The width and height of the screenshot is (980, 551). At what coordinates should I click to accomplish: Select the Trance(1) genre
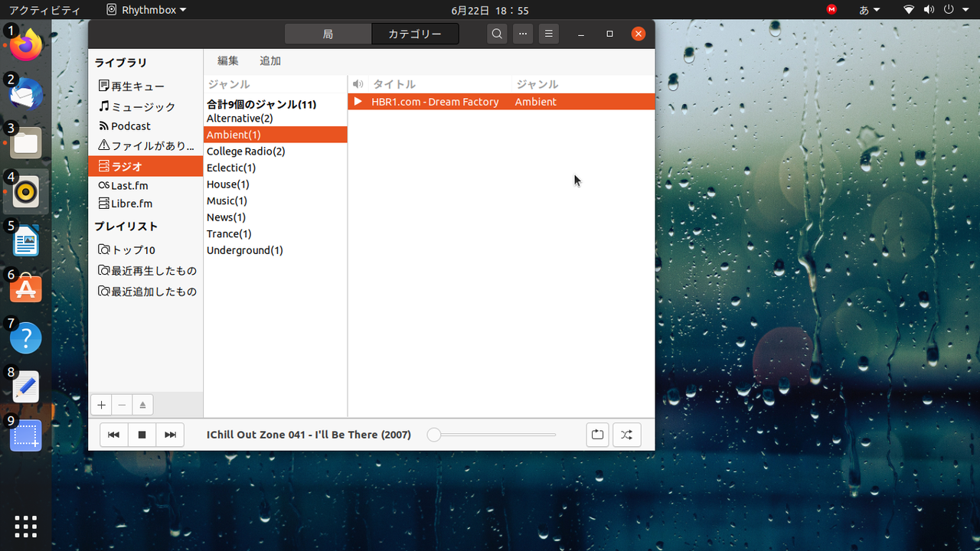point(276,234)
